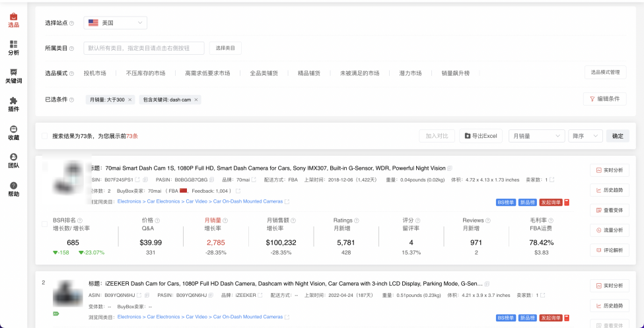Viewport: 644px width, 328px height.
Task: Click 新品榜 tag on iZEEKER card
Action: [527, 317]
